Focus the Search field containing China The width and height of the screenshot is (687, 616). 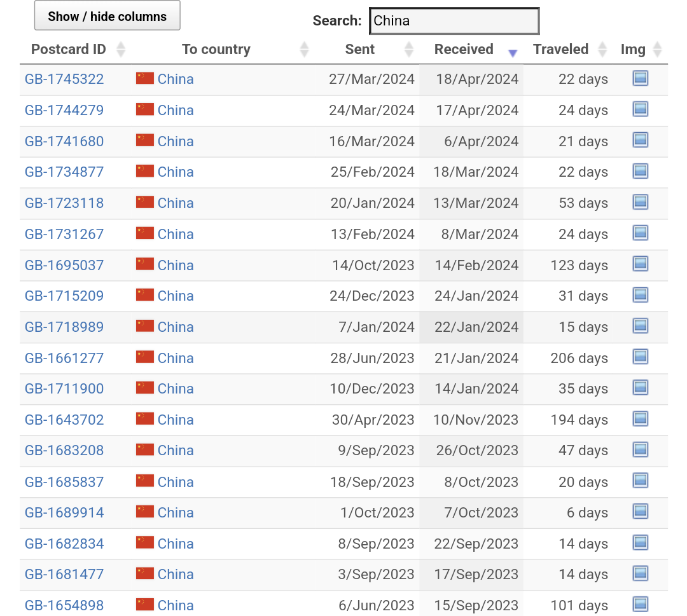pos(454,21)
